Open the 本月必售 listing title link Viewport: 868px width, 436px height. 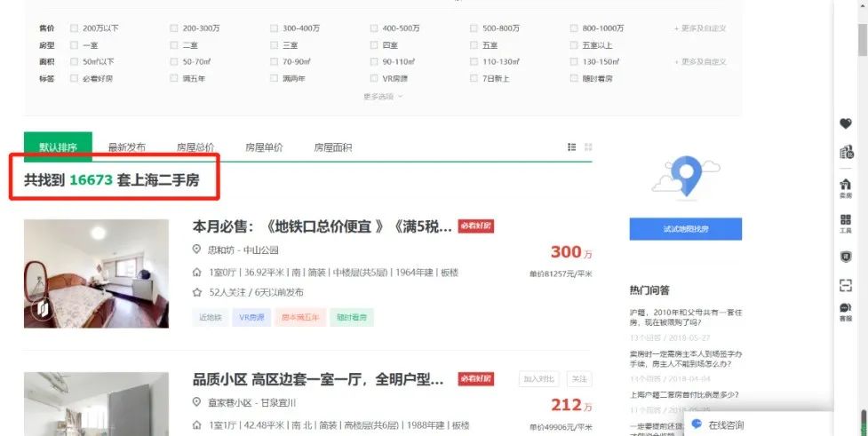[x=322, y=226]
